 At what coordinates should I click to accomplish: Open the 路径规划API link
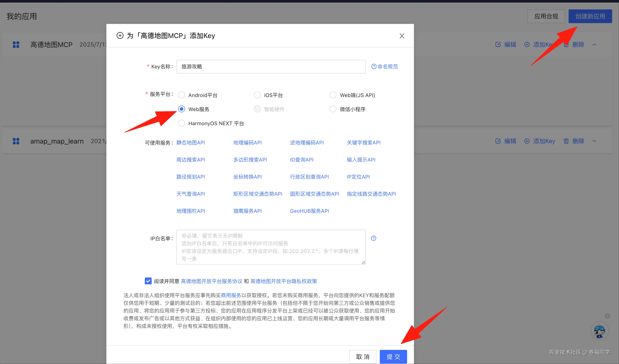click(x=191, y=177)
